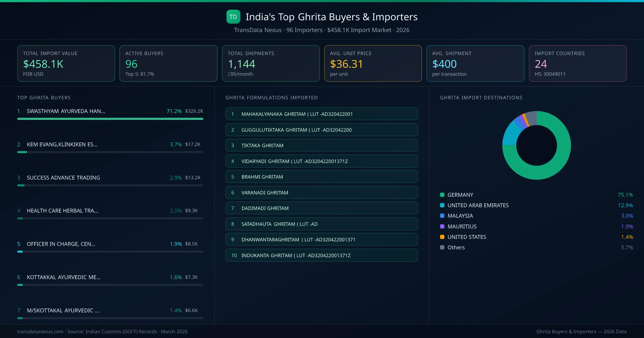This screenshot has height=338, width=644.
Task: Click INDUKANTA GHRITAM list entry
Action: coord(321,255)
